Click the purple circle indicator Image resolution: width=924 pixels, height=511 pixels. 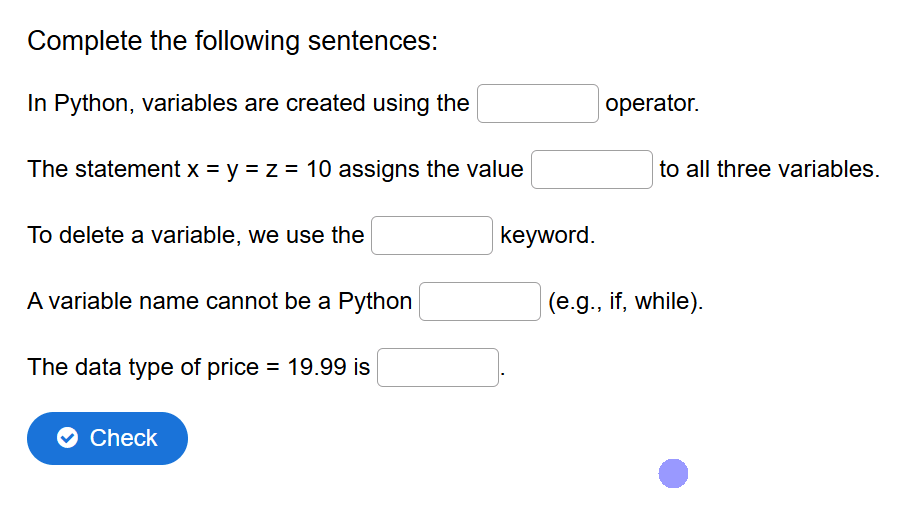click(673, 473)
